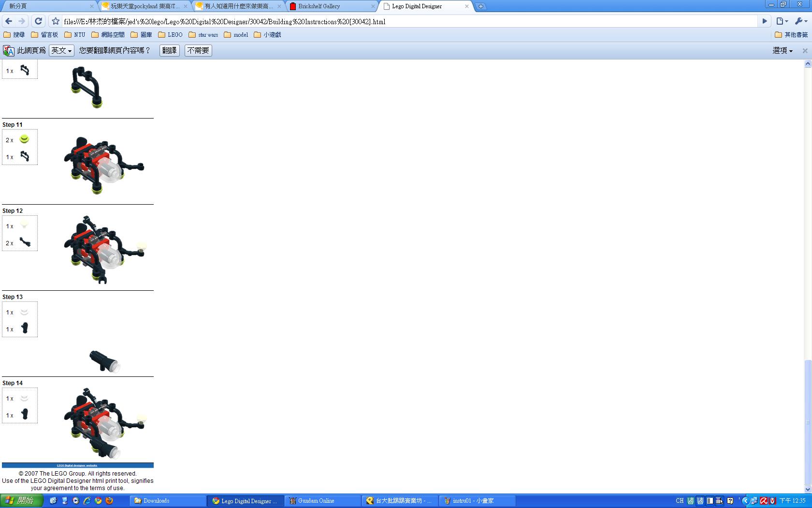Open the 台大批踢踢實業坊 taskbar window
The height and width of the screenshot is (508, 812).
tap(400, 501)
